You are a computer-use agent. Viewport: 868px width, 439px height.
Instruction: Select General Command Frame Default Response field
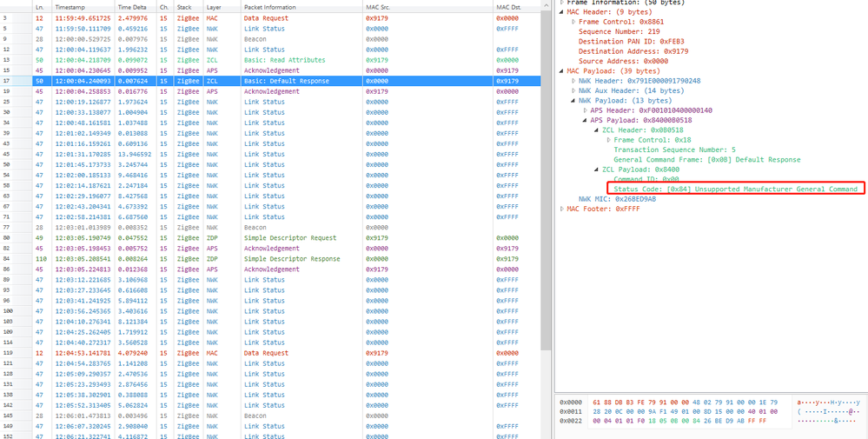[707, 159]
